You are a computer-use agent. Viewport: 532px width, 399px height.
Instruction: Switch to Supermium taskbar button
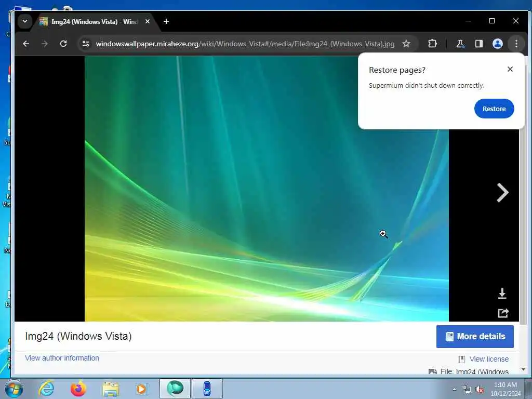point(175,389)
